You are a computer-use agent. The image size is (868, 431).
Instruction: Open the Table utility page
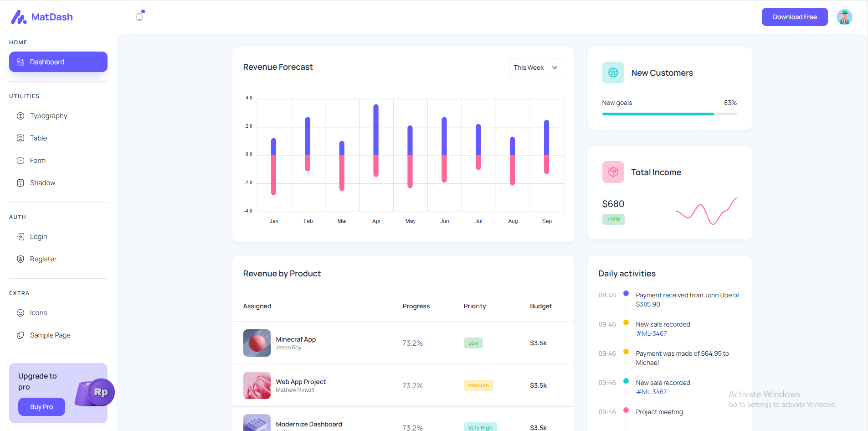tap(38, 138)
